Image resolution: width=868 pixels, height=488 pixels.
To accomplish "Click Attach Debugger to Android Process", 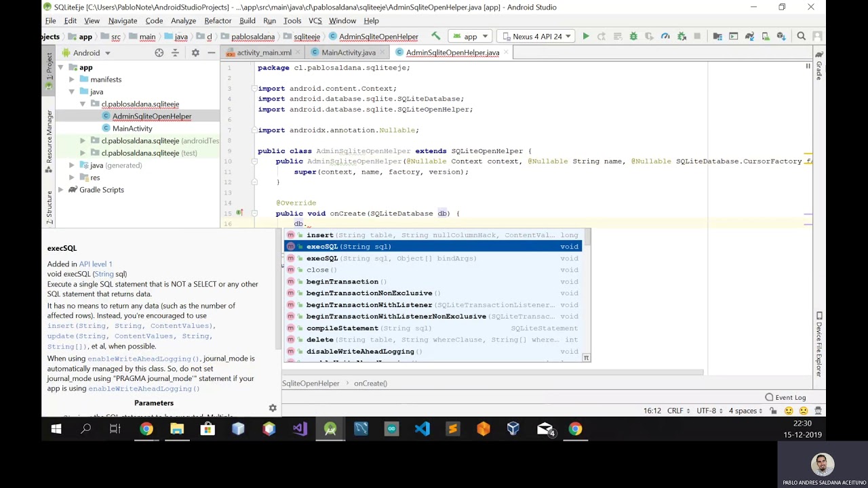I will tap(682, 37).
